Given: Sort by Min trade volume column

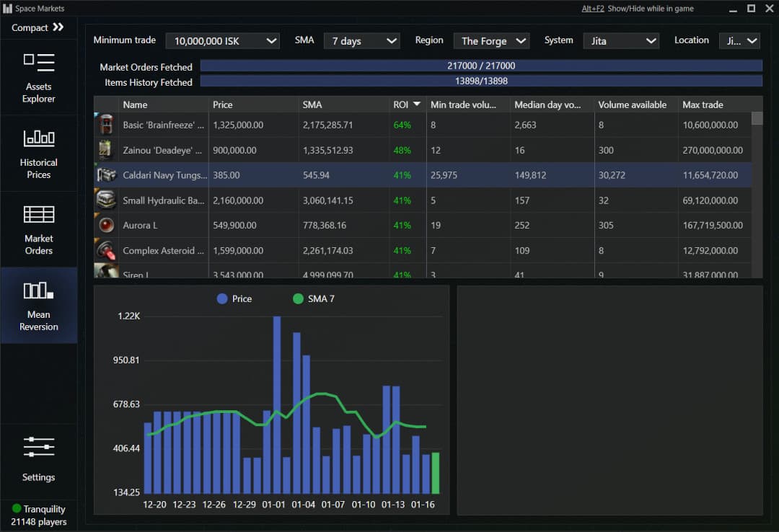Looking at the screenshot, I should point(463,105).
